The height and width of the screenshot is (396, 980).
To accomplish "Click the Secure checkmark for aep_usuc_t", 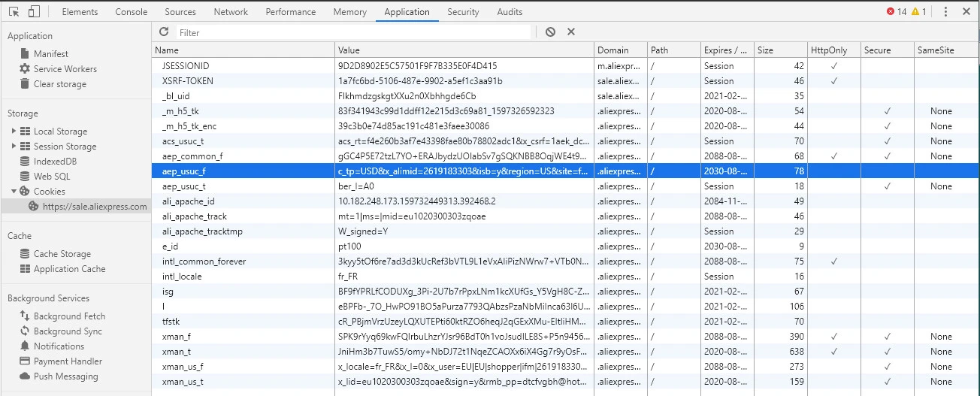I will tap(888, 186).
